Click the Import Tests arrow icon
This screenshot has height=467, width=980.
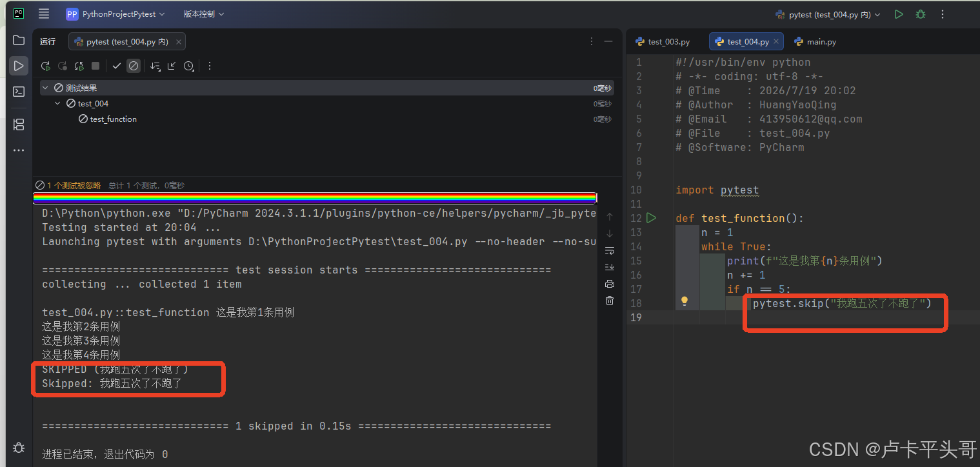pyautogui.click(x=172, y=66)
